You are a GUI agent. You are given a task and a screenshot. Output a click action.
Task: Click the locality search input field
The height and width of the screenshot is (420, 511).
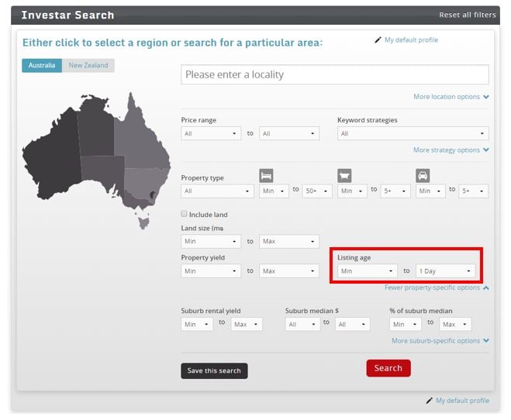[335, 74]
